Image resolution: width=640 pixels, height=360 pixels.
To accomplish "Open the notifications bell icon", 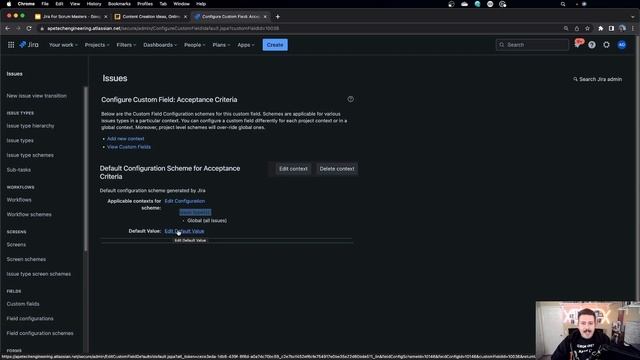I will pyautogui.click(x=578, y=44).
